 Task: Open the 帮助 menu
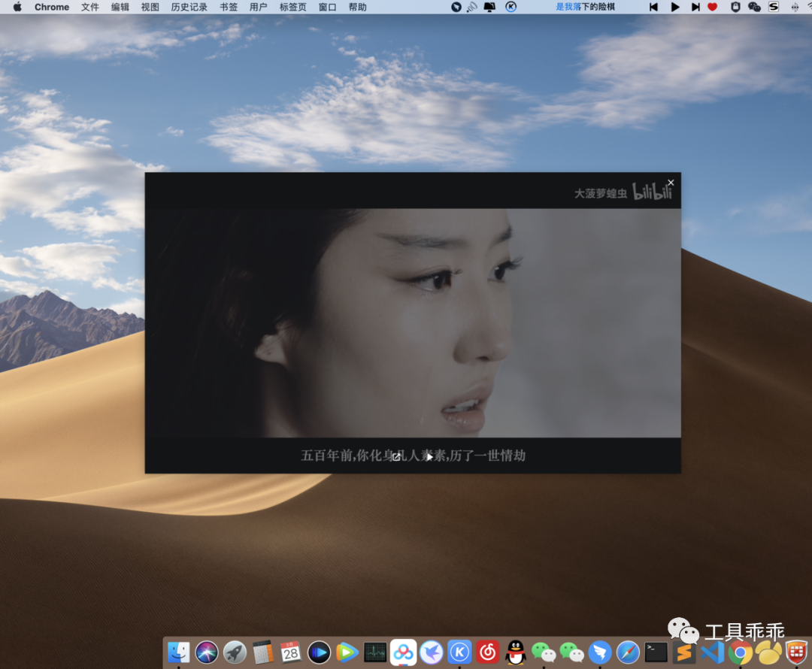(x=357, y=7)
